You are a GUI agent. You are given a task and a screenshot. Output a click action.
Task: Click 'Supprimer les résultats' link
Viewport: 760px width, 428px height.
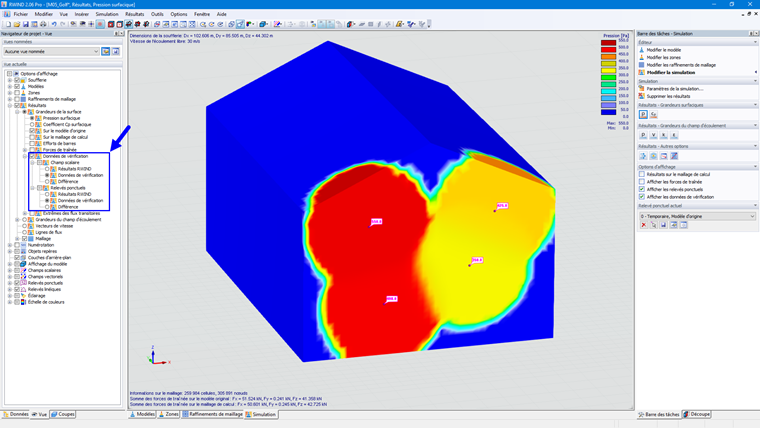pos(668,96)
